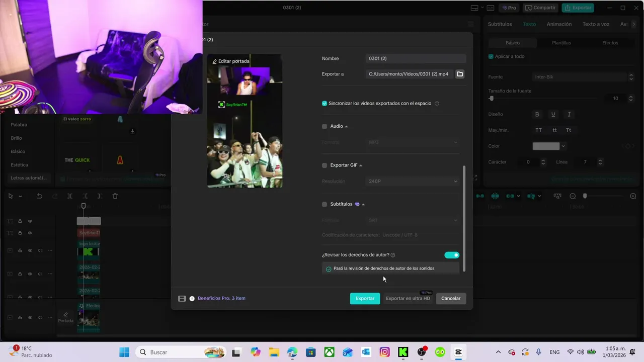Click the film strip icon in dialog footer

coord(182,299)
